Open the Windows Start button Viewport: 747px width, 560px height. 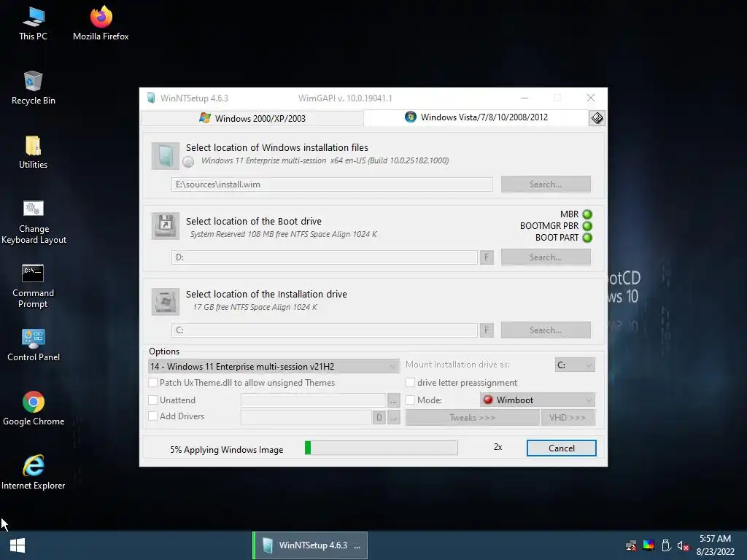[x=18, y=545]
